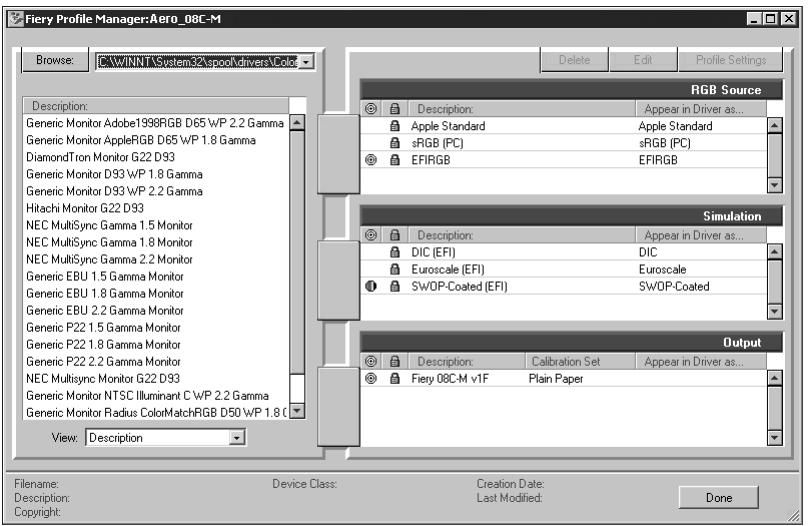Click transfer button beside Simulation list
Screen dimensions: 809x526
[338, 281]
